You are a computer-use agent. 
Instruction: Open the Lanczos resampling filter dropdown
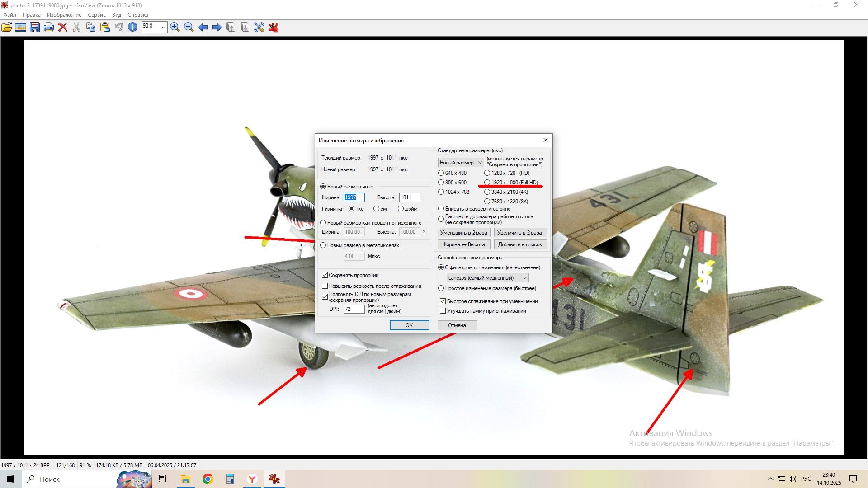click(487, 278)
